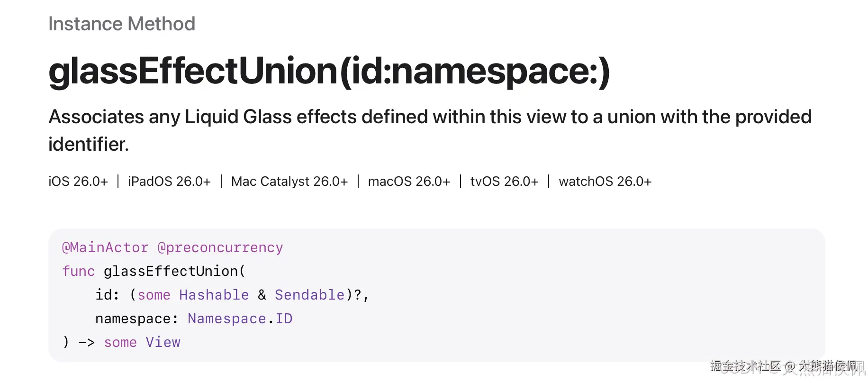Screen dimensions: 868x383
Task: Click the Hashable type link
Action: point(214,295)
